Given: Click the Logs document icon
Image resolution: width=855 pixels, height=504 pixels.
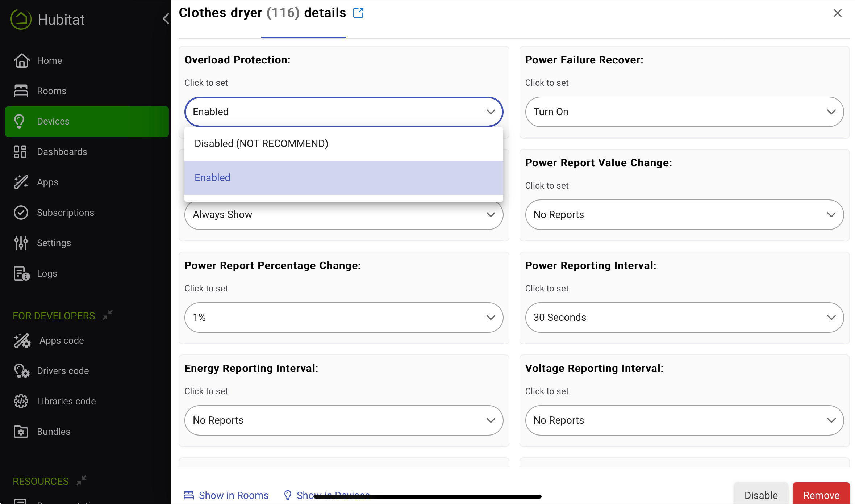Looking at the screenshot, I should coord(21,273).
